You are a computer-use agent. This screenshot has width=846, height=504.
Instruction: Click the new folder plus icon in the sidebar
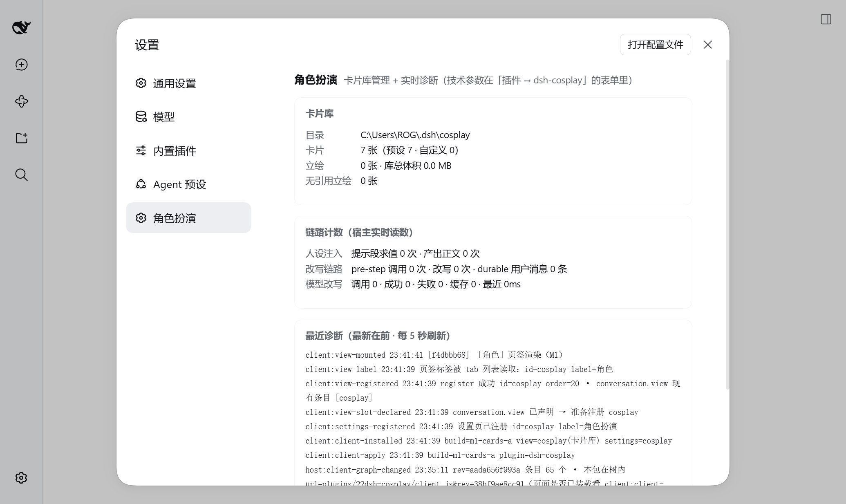pos(21,138)
